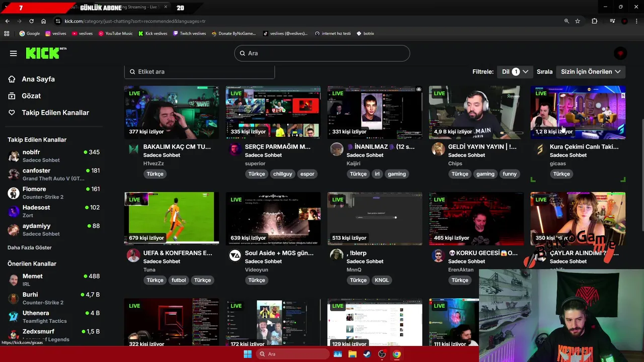Screen dimensions: 644x362
Task: Open BAKALIM KAÇ CM stream thumbnail
Action: 172,112
